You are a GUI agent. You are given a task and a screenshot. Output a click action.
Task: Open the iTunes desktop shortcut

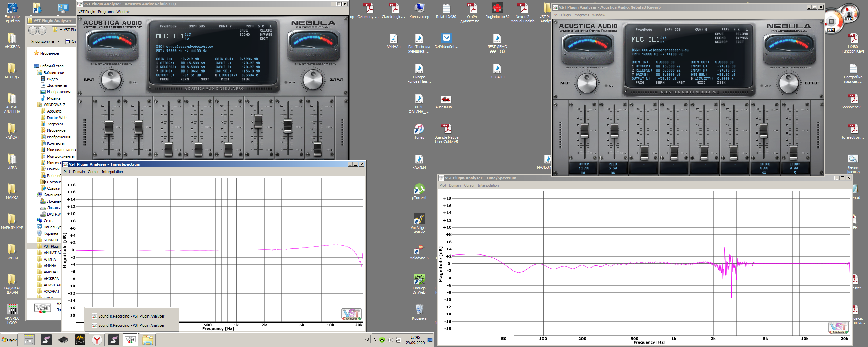(419, 131)
